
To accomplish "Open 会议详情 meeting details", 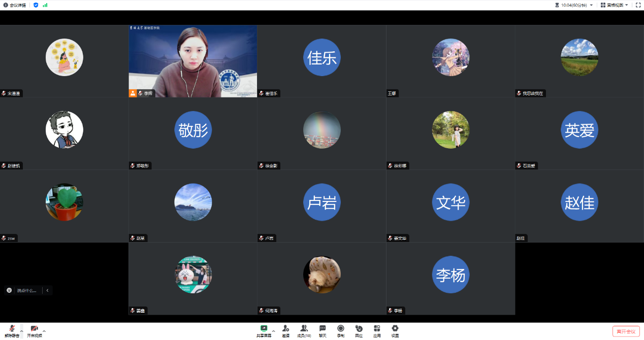I will coord(15,5).
